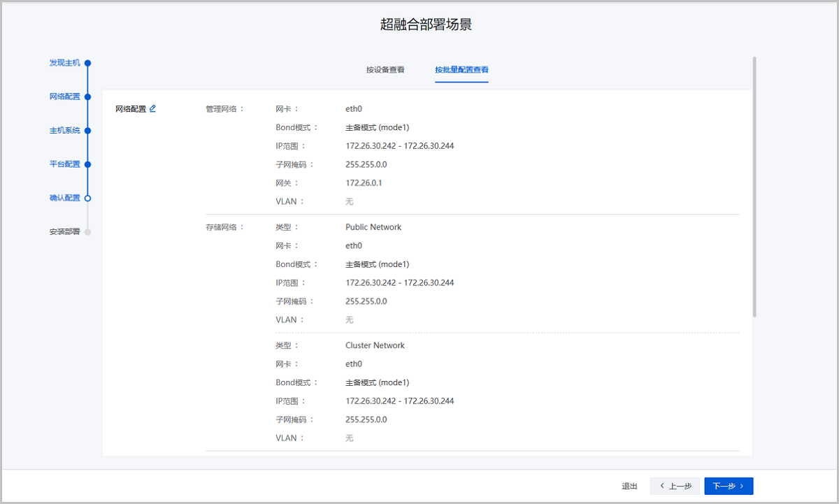Click the grey 安装部署 step dot
839x504 pixels.
(x=87, y=232)
